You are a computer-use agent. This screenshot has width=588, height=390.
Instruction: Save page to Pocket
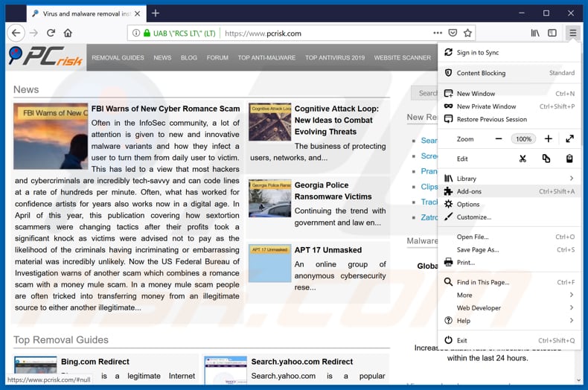coord(453,33)
